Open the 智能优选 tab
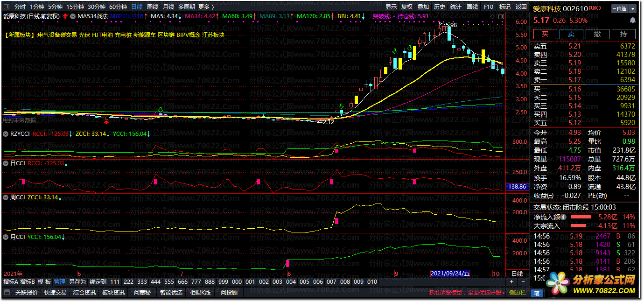644x302 pixels. [171, 293]
